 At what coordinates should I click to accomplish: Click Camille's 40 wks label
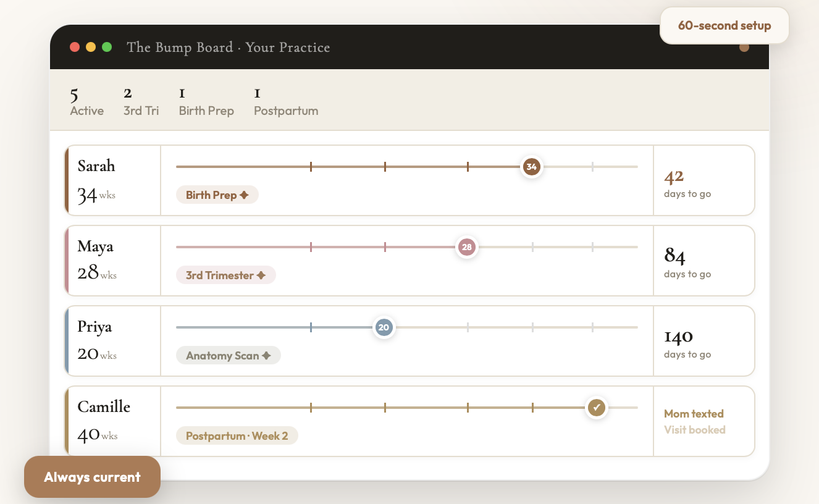point(98,434)
